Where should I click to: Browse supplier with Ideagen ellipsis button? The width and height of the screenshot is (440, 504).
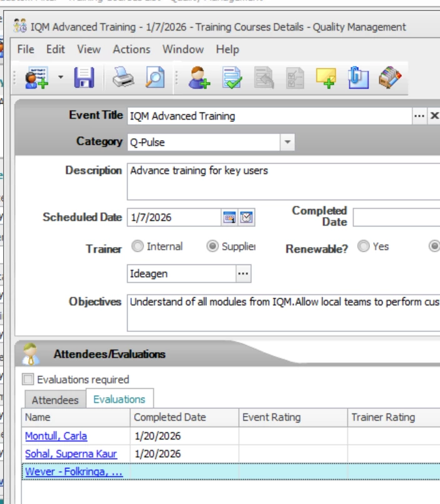(x=243, y=274)
